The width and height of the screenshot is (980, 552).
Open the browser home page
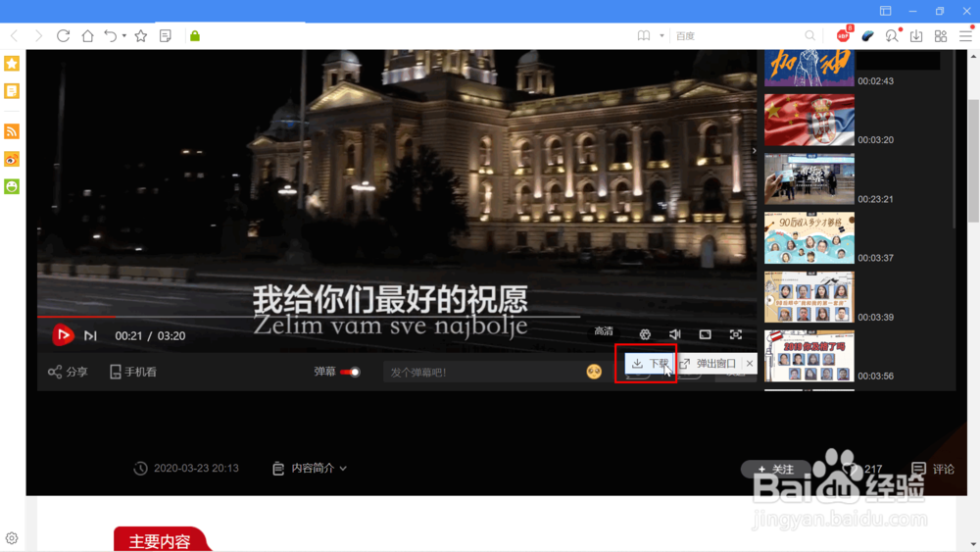click(87, 35)
